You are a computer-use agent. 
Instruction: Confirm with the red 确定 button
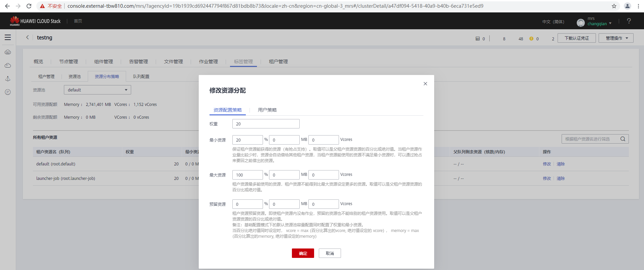point(303,253)
